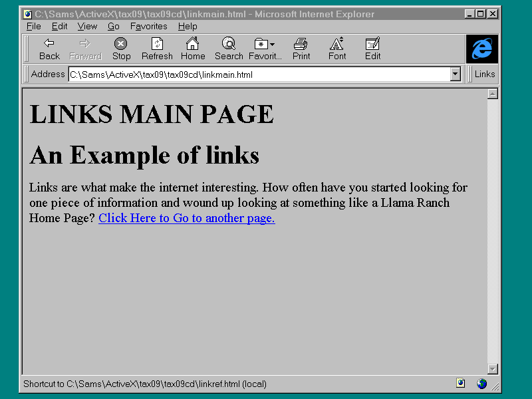Click the globe icon in status bar

click(481, 384)
